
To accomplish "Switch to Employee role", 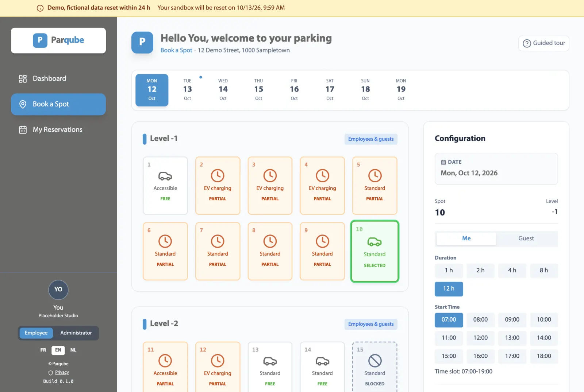I will [x=36, y=333].
